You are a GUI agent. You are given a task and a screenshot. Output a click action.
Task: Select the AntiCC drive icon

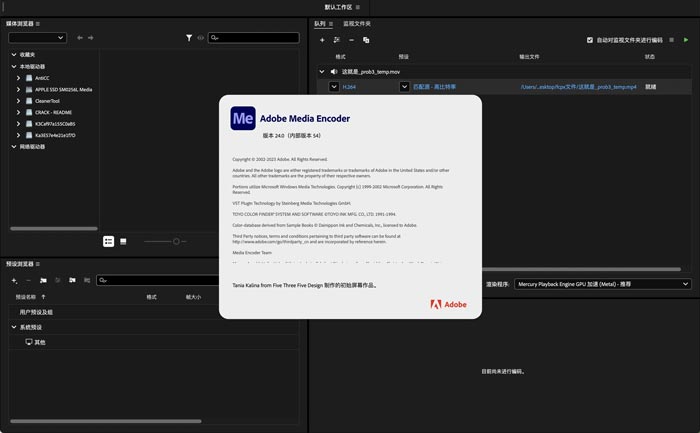pyautogui.click(x=29, y=78)
